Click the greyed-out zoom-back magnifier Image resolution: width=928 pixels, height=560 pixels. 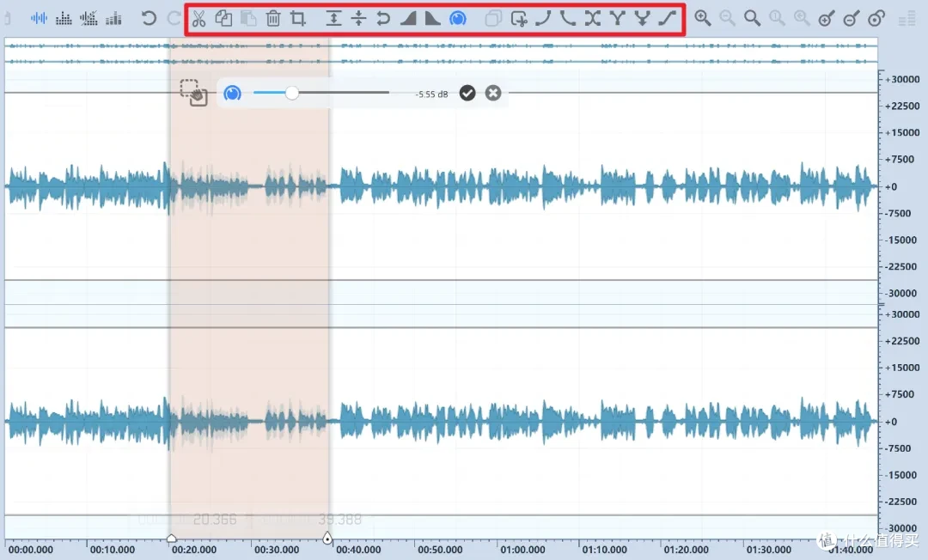[802, 18]
